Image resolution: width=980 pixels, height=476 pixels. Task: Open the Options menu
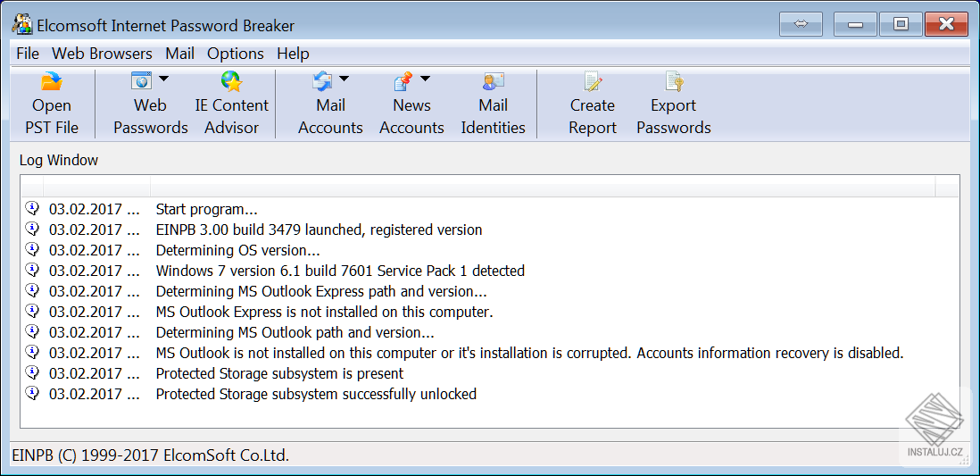click(x=236, y=54)
